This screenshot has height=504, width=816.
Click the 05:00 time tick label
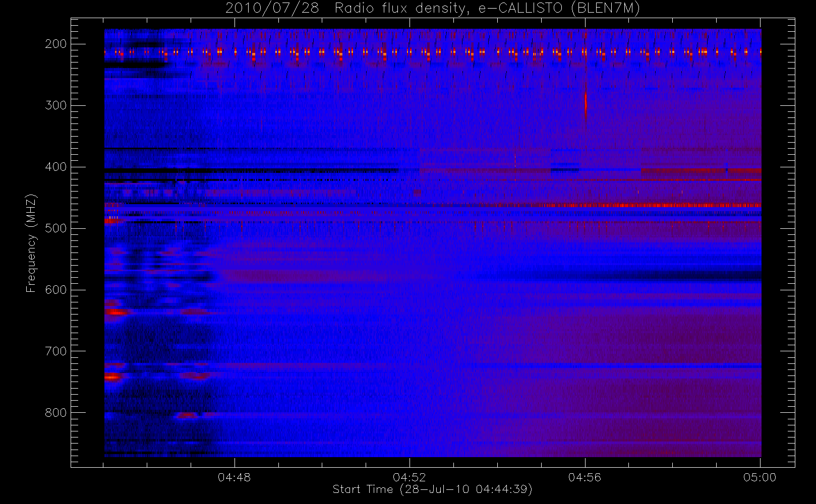[x=760, y=477]
